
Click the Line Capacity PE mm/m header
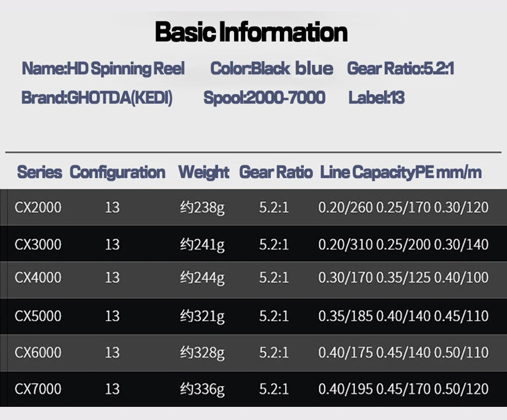pyautogui.click(x=401, y=172)
